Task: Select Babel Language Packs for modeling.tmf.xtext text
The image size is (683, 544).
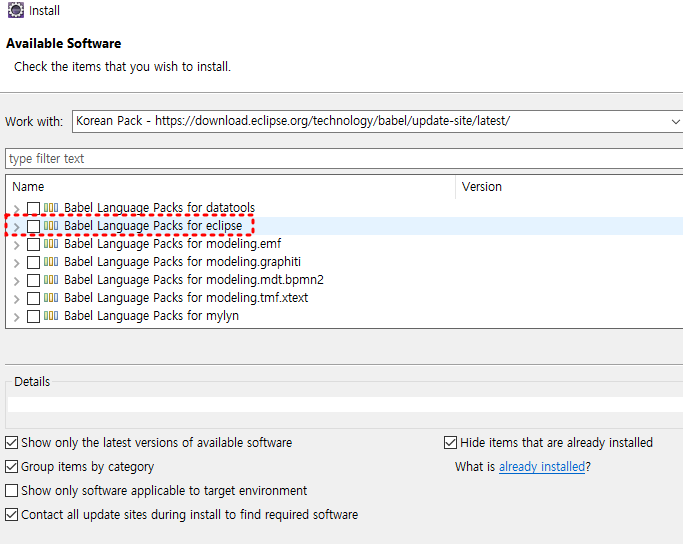Action: pyautogui.click(x=186, y=298)
